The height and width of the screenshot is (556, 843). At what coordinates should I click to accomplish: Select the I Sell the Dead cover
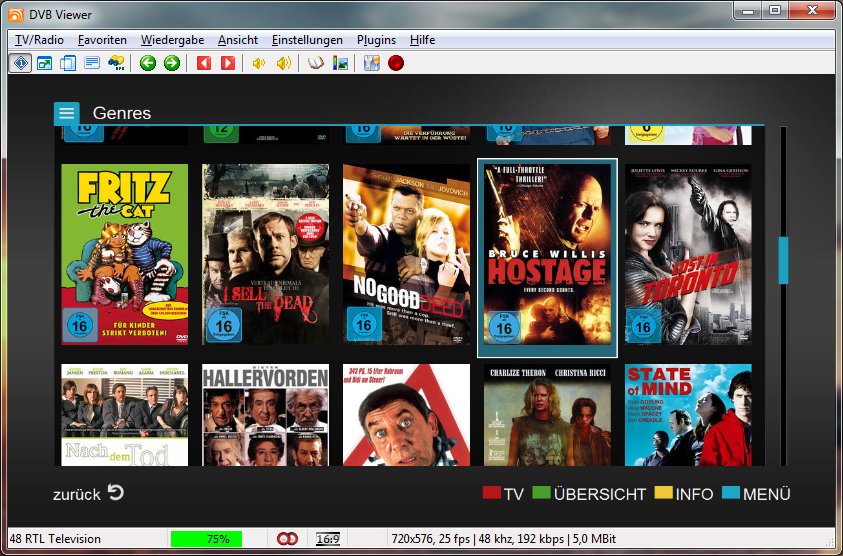(x=266, y=254)
